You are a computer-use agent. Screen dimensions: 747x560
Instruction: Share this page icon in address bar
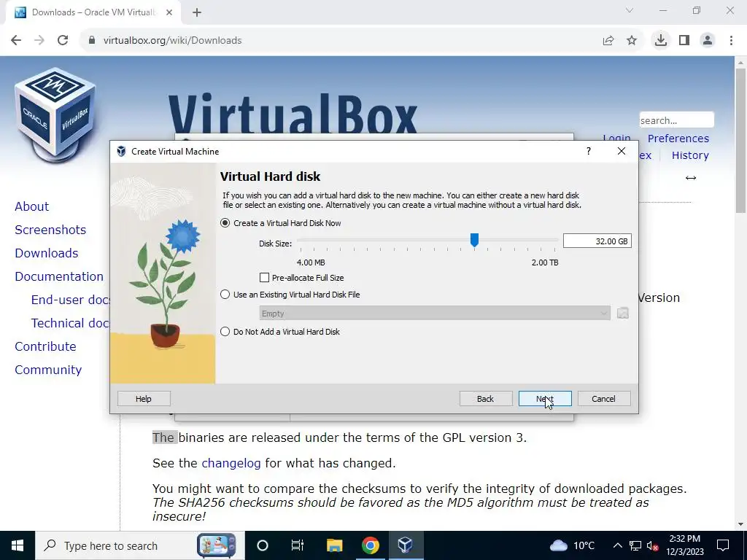pyautogui.click(x=608, y=41)
